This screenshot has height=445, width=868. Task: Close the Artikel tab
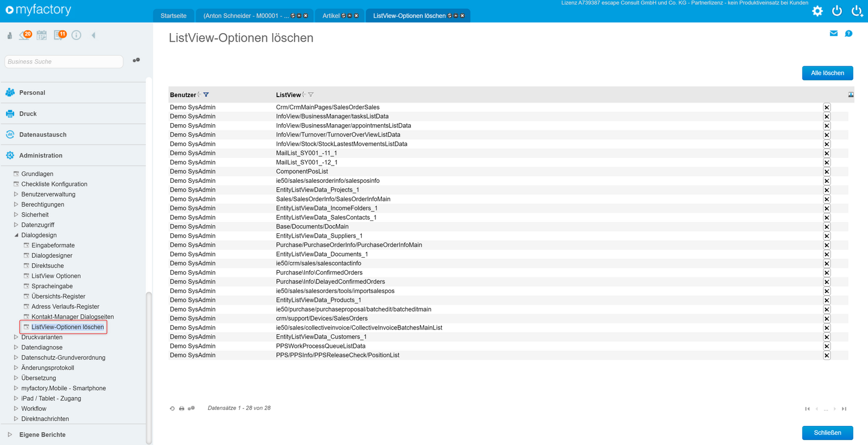(x=356, y=16)
